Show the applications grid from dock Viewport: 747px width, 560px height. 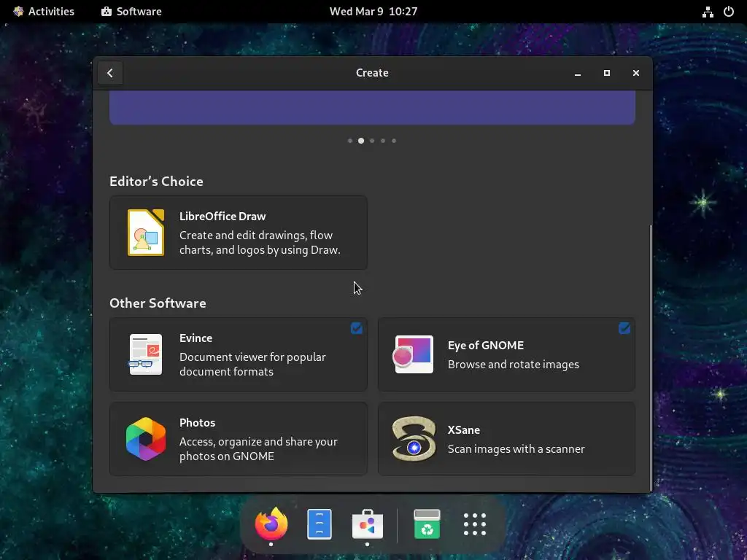pyautogui.click(x=475, y=524)
